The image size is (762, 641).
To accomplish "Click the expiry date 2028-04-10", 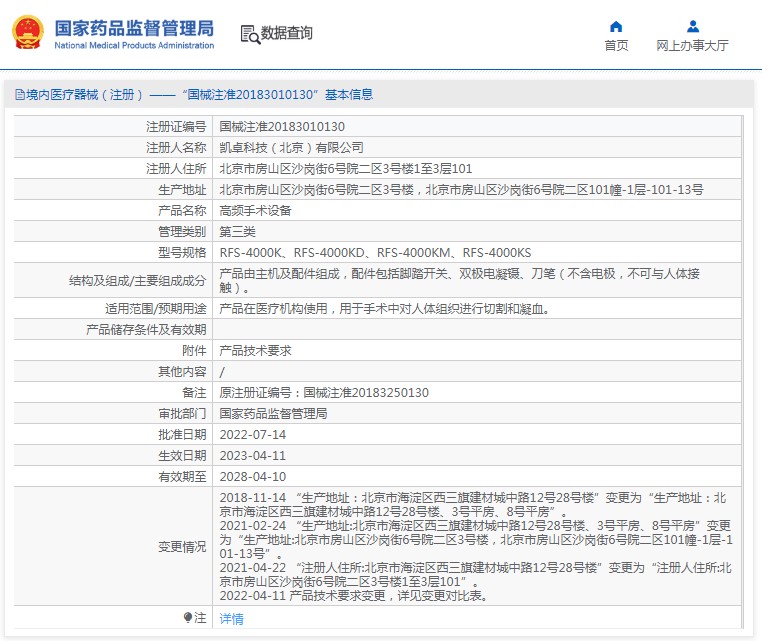I will (252, 477).
